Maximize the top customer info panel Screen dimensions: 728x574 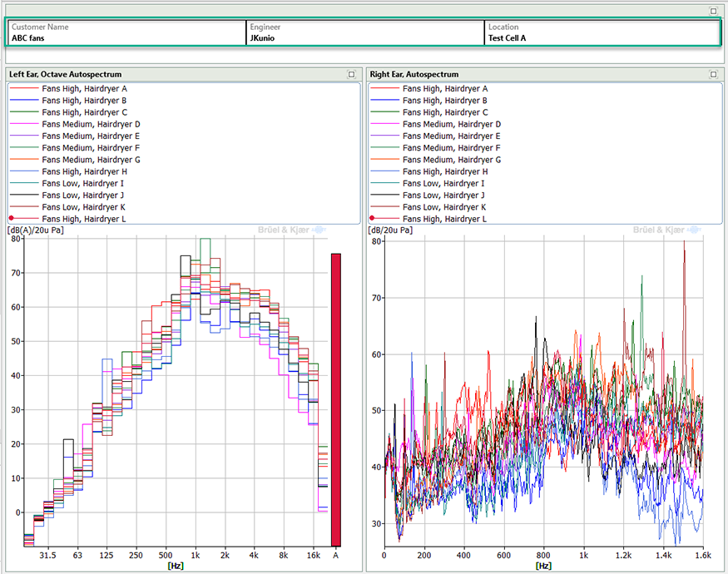(713, 11)
